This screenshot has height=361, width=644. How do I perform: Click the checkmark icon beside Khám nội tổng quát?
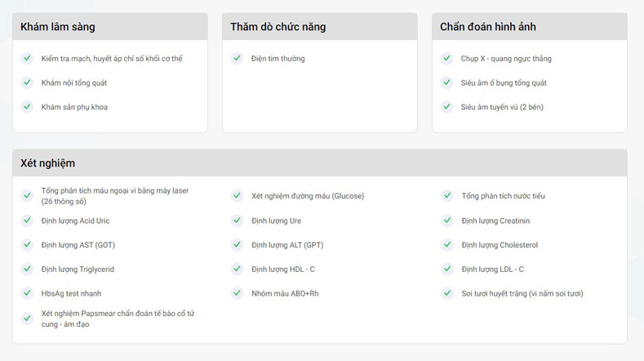tap(27, 82)
